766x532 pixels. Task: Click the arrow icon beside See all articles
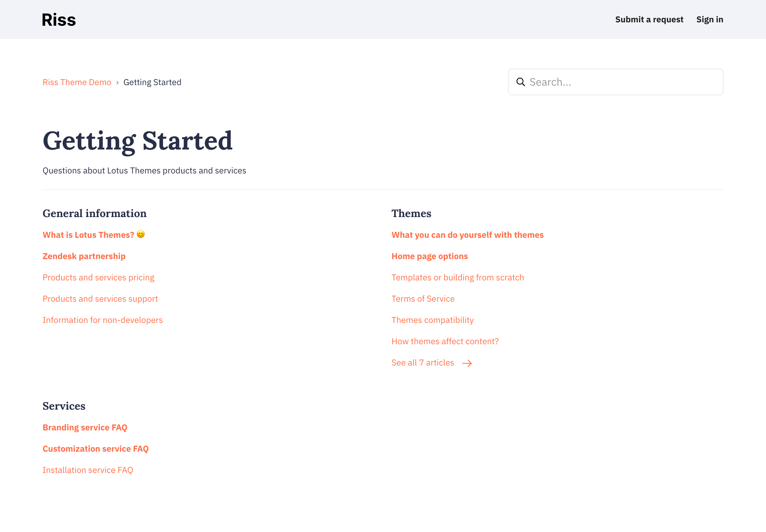point(467,363)
